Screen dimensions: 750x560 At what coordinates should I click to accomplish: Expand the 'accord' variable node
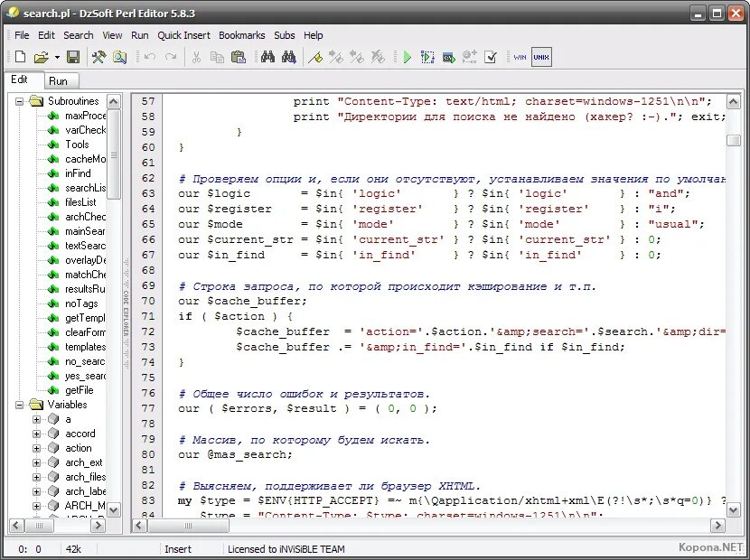coord(36,434)
